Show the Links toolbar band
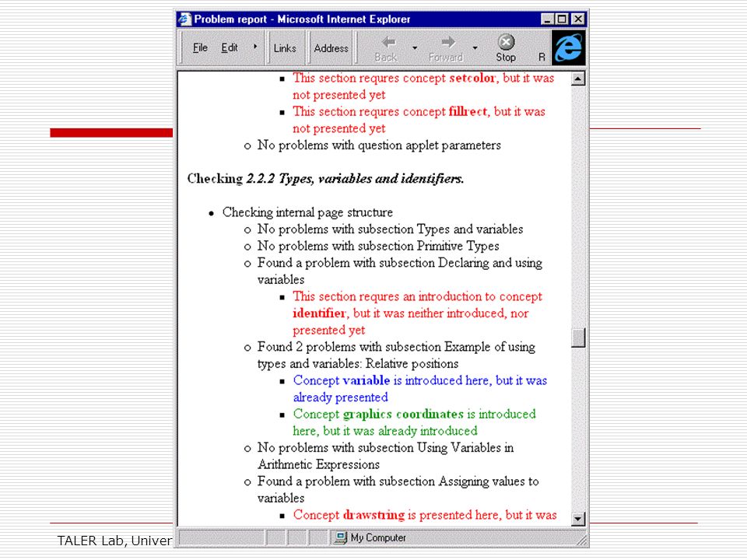The image size is (747, 560). [x=285, y=48]
